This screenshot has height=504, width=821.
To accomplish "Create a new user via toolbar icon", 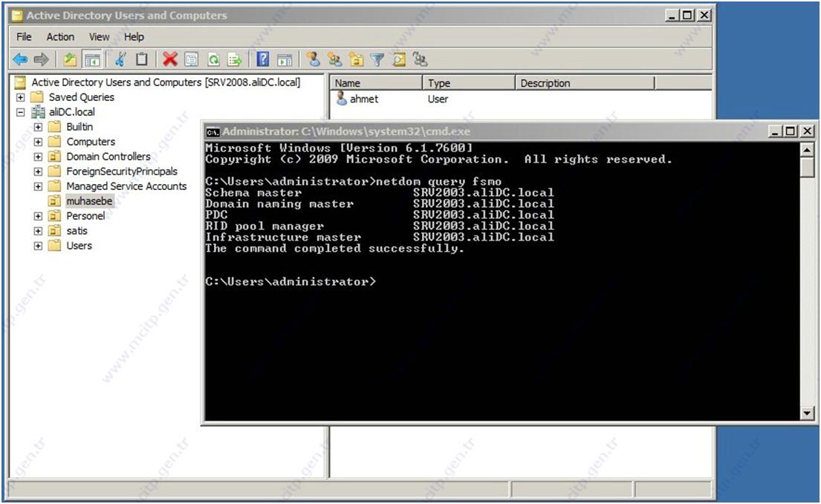I will coord(313,59).
